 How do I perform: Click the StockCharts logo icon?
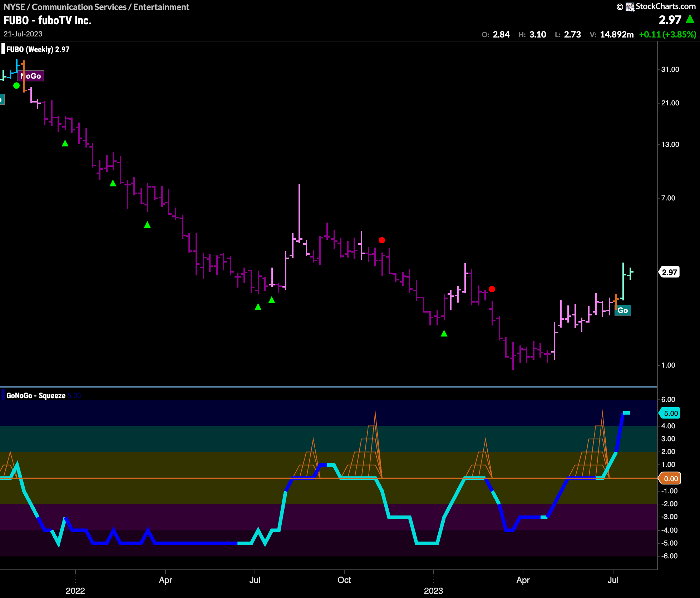[630, 7]
